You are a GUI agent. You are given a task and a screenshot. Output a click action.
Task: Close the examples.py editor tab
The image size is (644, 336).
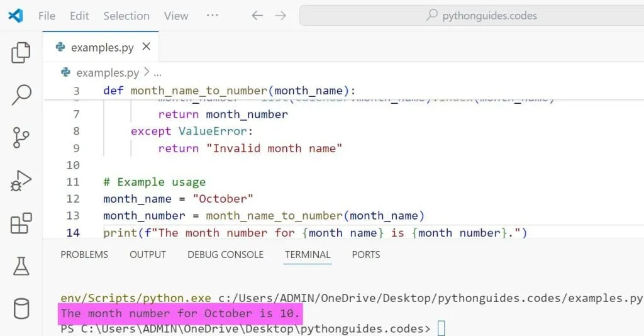click(147, 47)
